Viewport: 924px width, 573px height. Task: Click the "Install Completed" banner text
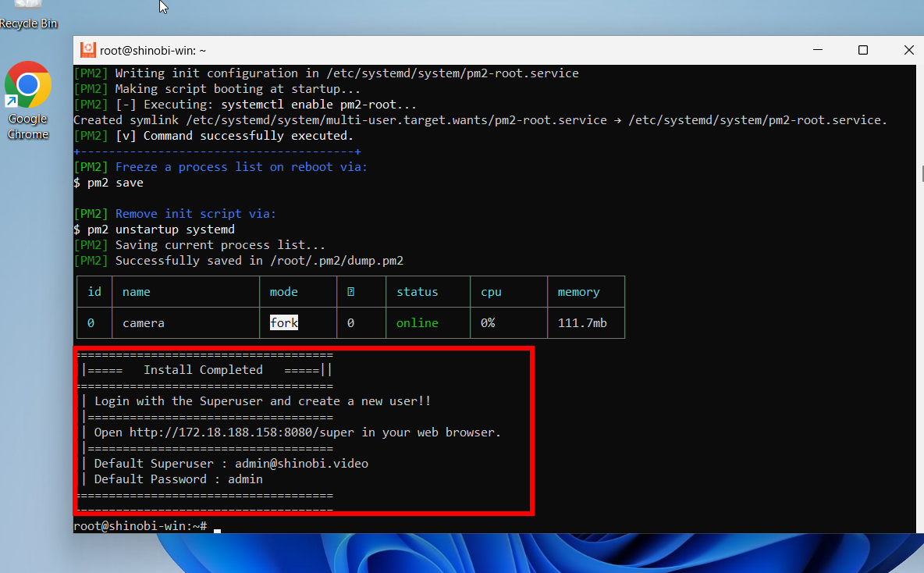[x=203, y=369]
